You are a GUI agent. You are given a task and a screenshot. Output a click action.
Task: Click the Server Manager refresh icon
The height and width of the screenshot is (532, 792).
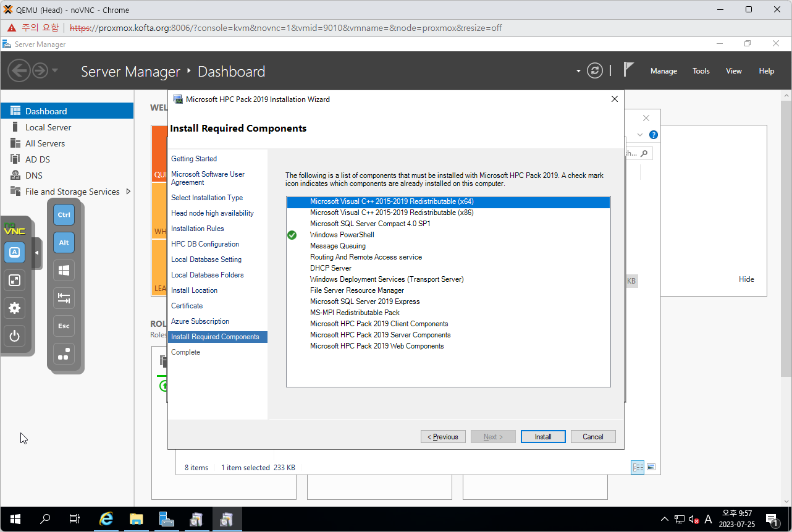tap(594, 70)
